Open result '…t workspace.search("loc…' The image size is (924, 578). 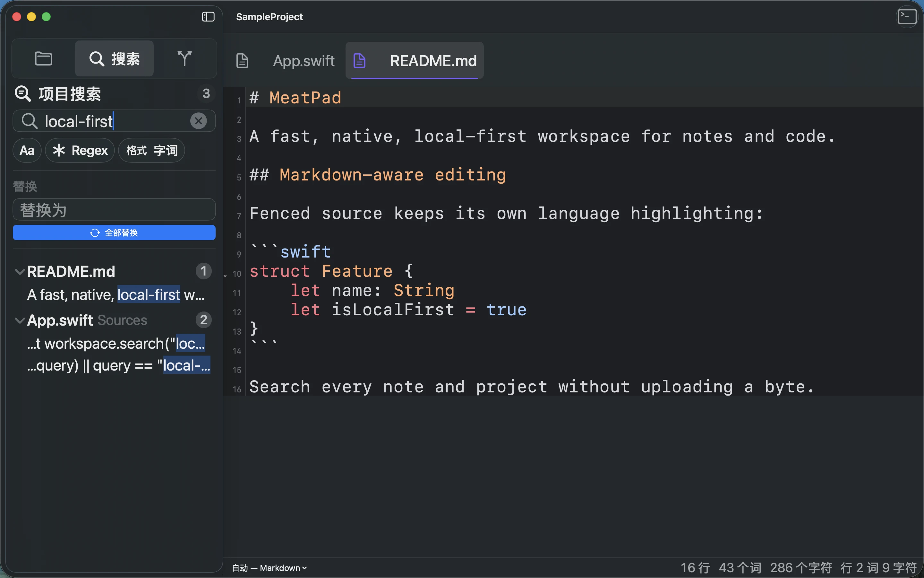pos(116,343)
